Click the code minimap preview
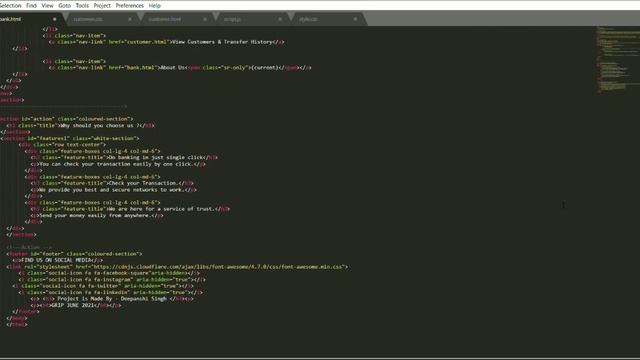640x360 pixels. (617, 60)
